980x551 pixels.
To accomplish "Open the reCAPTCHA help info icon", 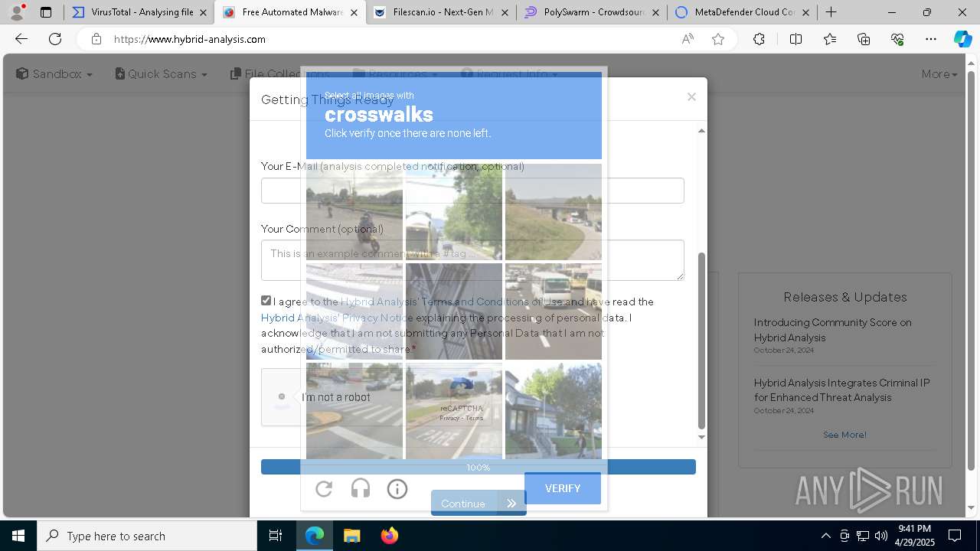I will (397, 489).
